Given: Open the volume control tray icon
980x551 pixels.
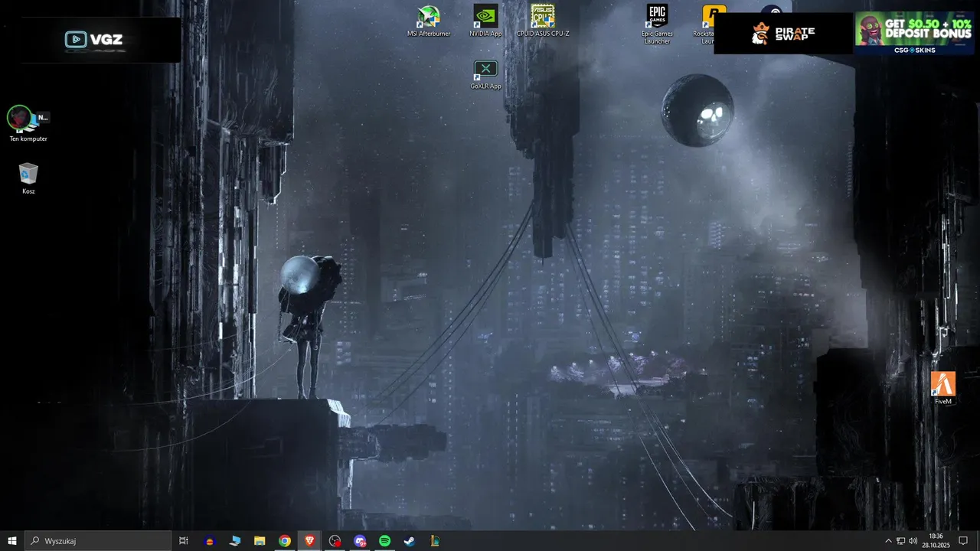Looking at the screenshot, I should pyautogui.click(x=913, y=541).
